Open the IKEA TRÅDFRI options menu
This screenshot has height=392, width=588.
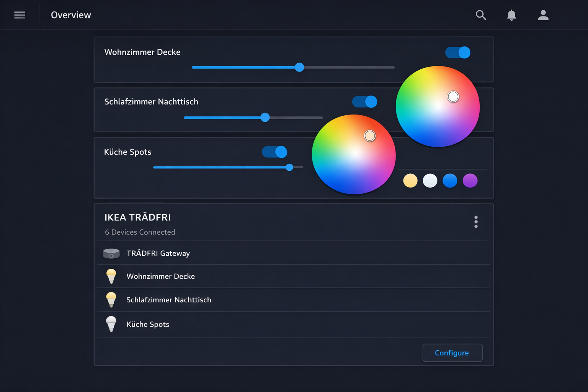476,222
